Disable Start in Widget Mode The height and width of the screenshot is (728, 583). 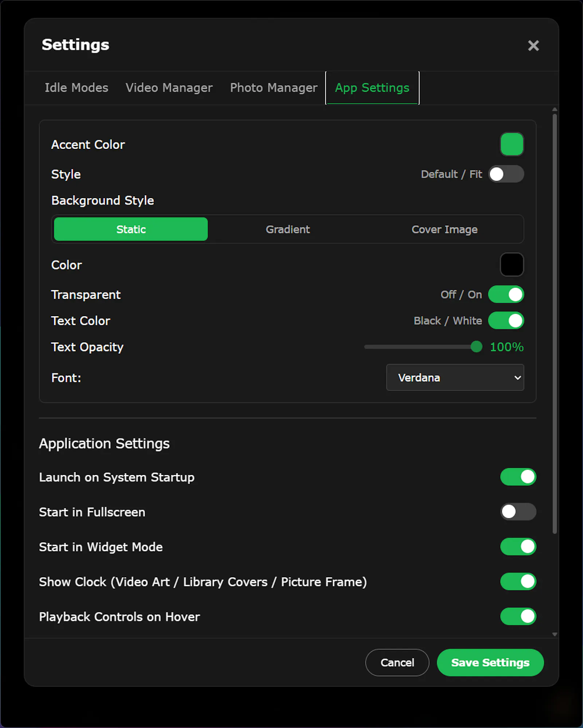pyautogui.click(x=518, y=547)
